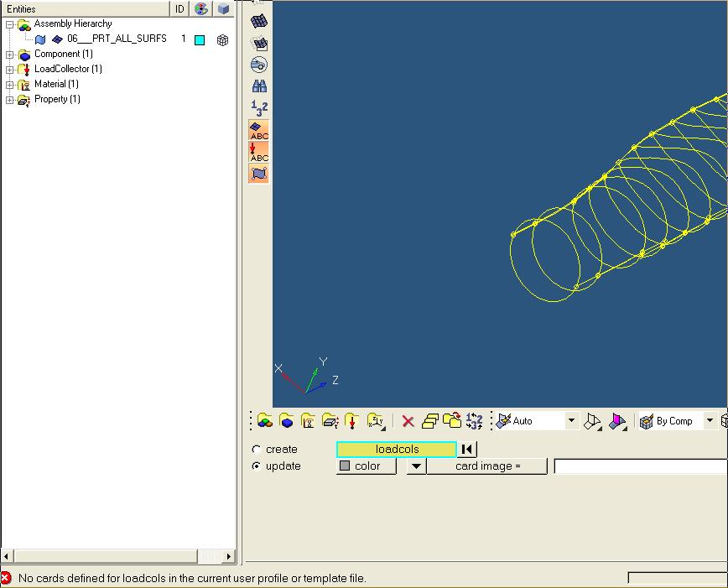Expand the Material folder node

point(10,85)
